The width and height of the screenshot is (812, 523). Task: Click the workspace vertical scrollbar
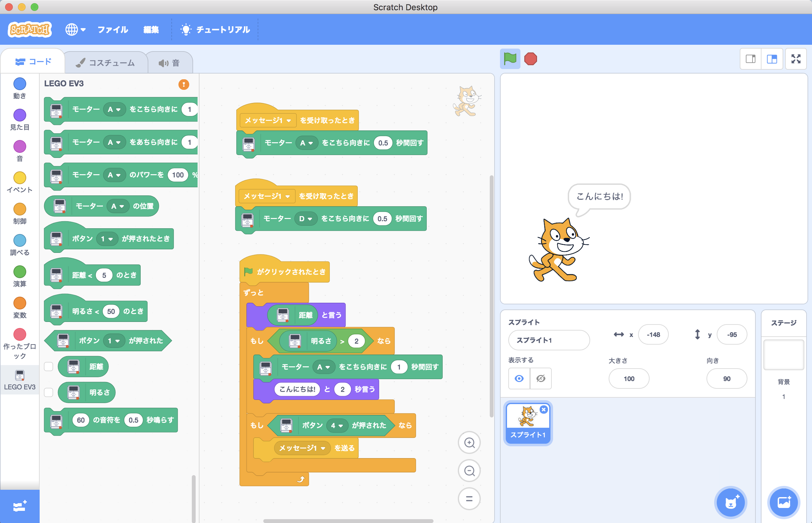(491, 296)
